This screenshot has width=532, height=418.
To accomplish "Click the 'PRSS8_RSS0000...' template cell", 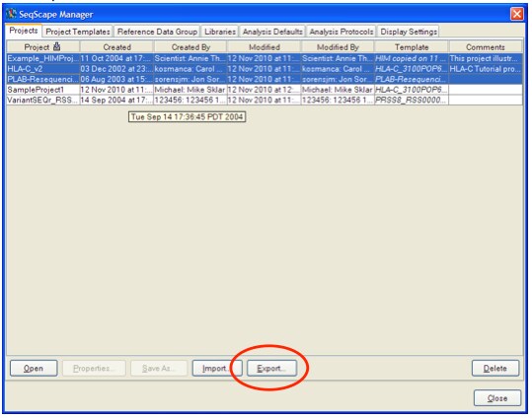I will 412,100.
